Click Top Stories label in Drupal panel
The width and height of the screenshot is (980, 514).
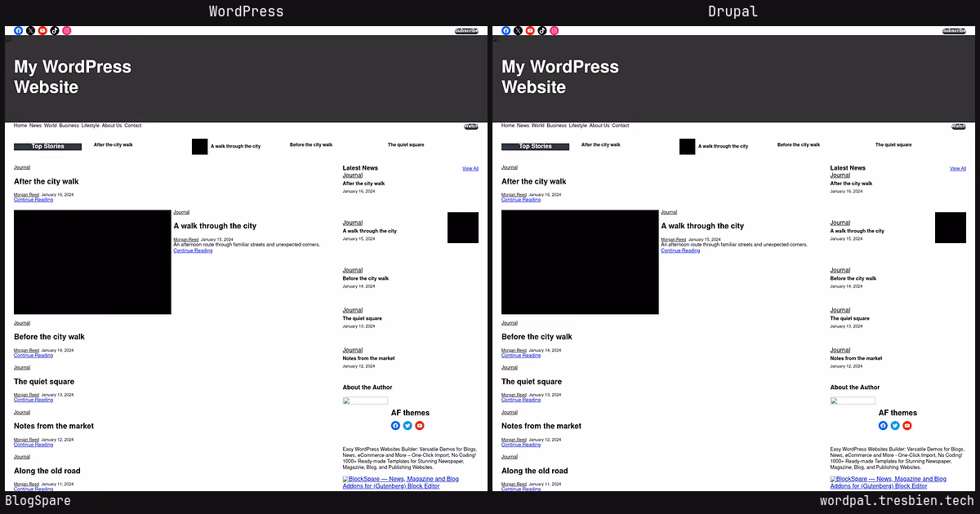535,147
